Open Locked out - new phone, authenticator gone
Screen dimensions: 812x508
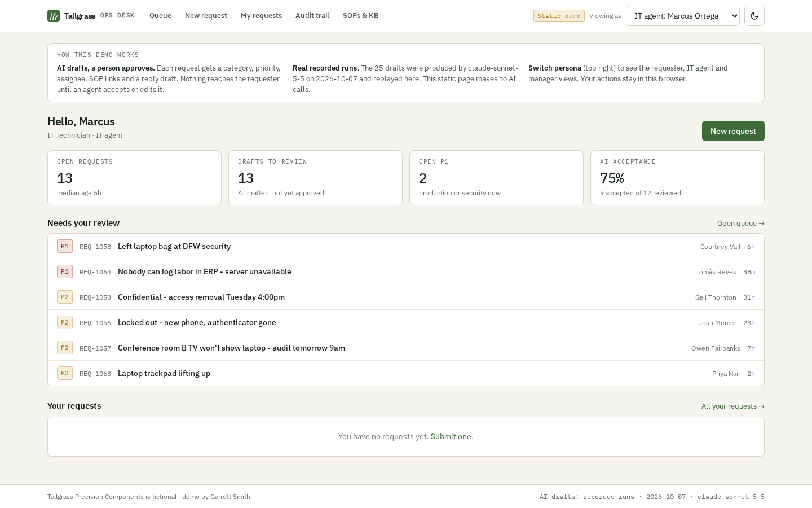406,322
